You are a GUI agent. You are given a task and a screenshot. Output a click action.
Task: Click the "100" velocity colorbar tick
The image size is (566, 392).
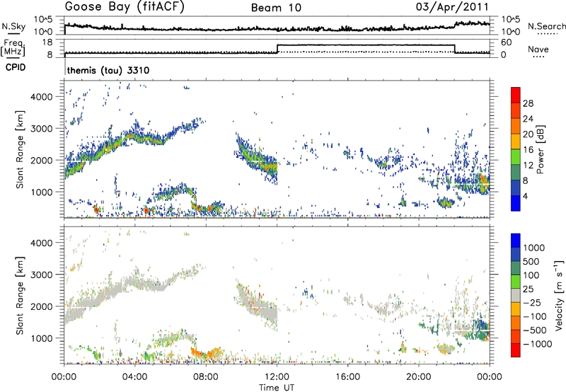point(530,275)
